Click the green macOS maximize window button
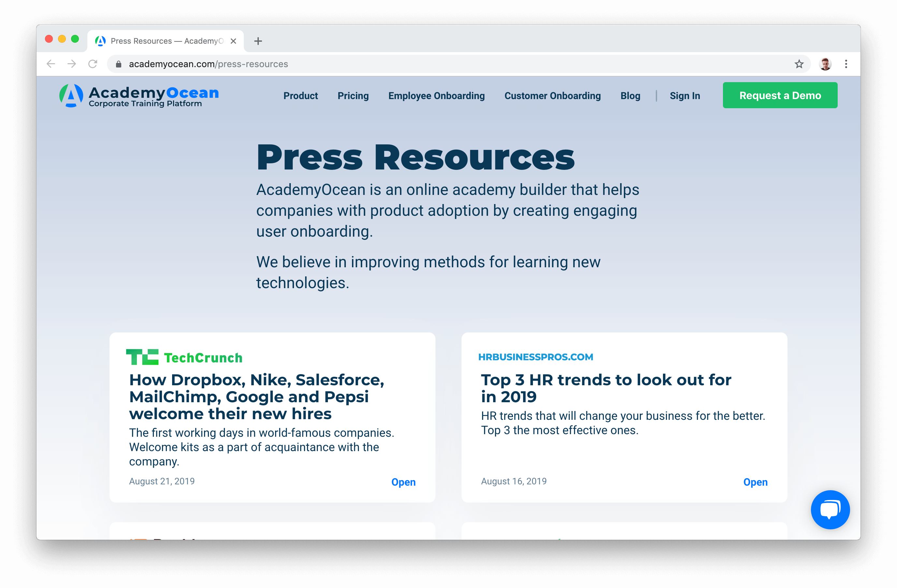This screenshot has width=897, height=588. point(75,39)
